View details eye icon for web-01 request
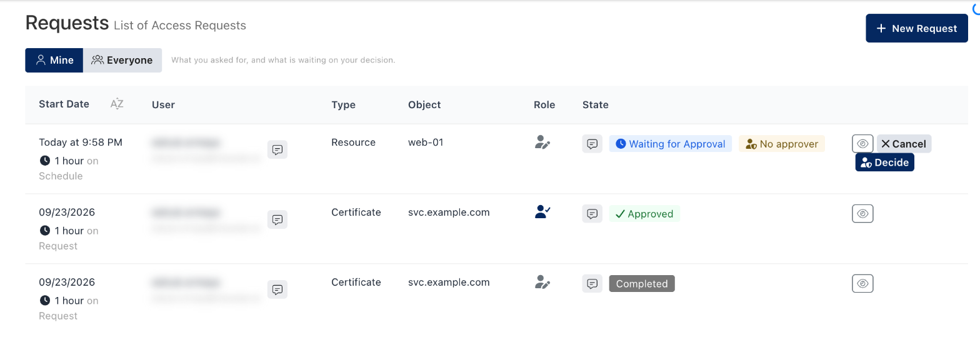The width and height of the screenshot is (980, 337). click(862, 143)
